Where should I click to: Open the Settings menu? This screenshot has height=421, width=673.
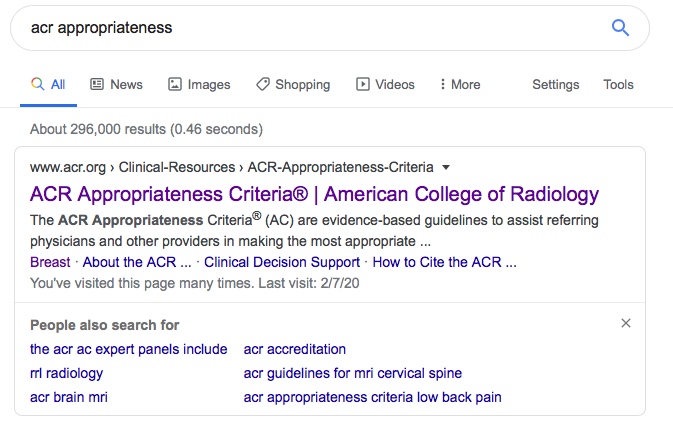click(x=555, y=84)
